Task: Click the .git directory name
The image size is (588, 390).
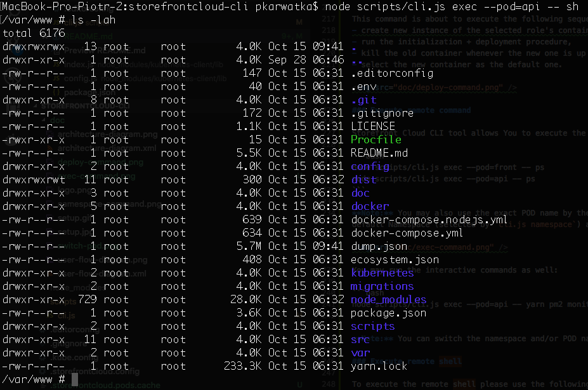Action: [363, 100]
